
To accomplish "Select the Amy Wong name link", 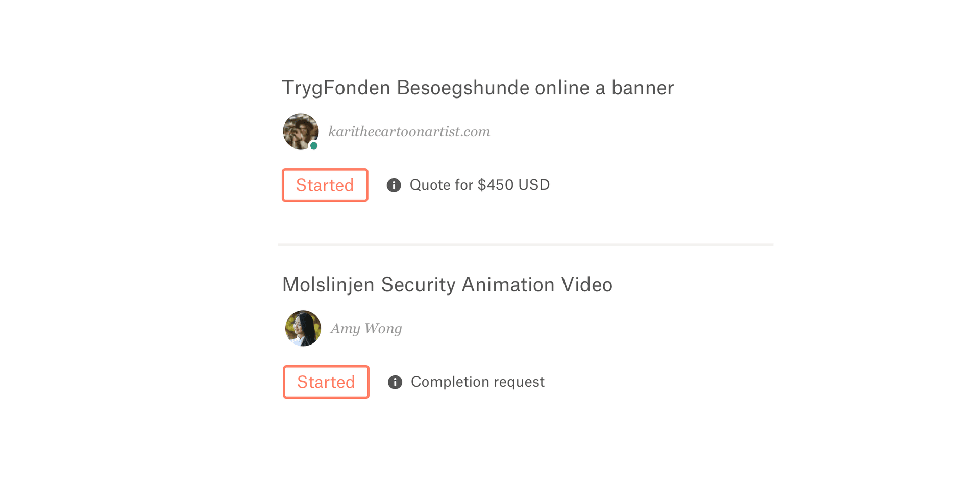I will 366,328.
